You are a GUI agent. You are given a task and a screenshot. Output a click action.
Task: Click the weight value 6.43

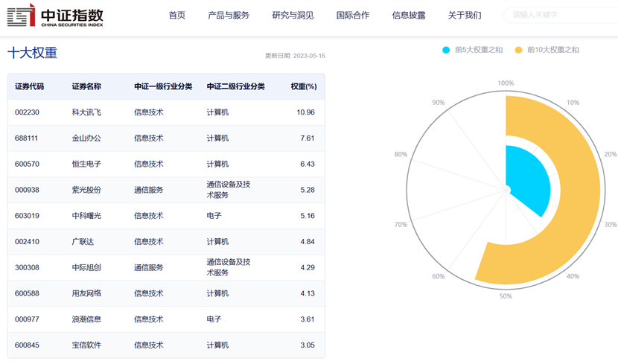coord(308,164)
